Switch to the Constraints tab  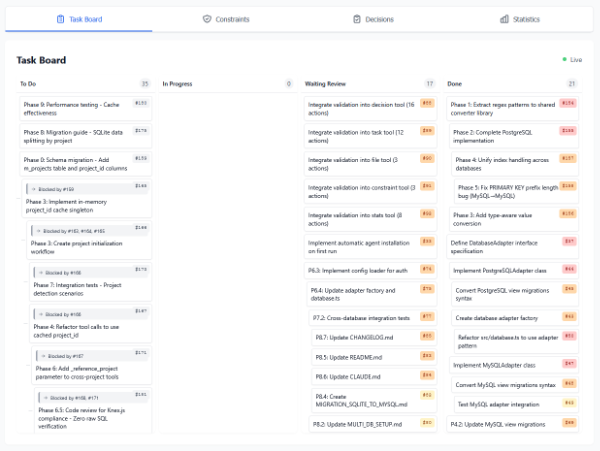point(225,19)
